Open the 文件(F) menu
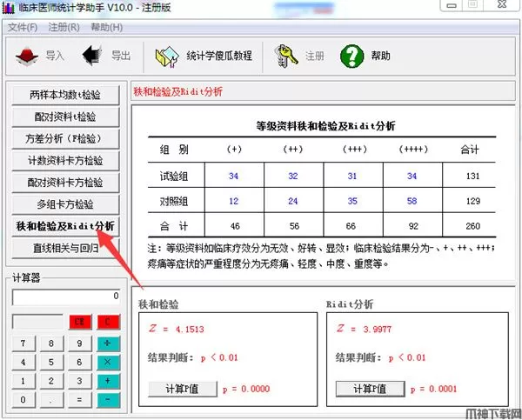Image resolution: width=522 pixels, height=420 pixels. (x=23, y=27)
